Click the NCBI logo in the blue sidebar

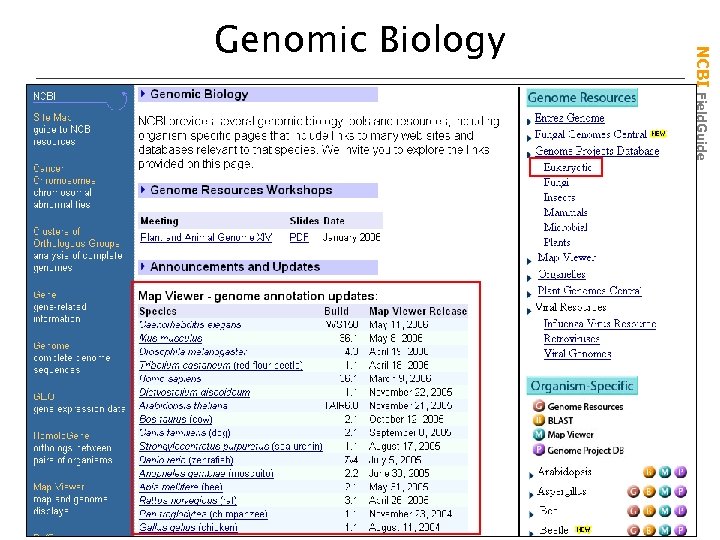tap(45, 96)
